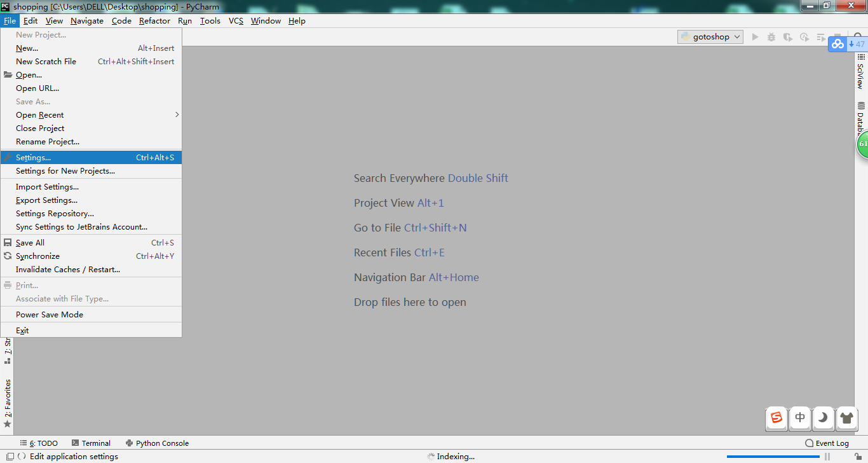Open Settings Repository...
Image resolution: width=868 pixels, height=463 pixels.
click(91, 214)
